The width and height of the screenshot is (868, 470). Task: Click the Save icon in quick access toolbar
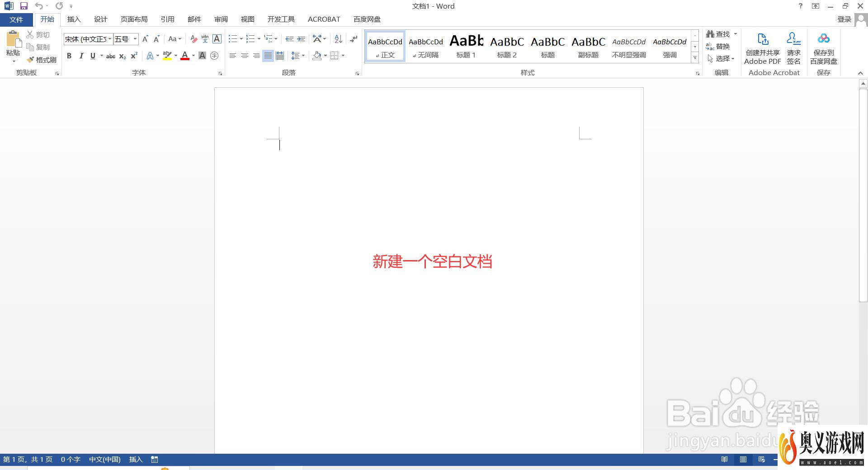(x=24, y=6)
